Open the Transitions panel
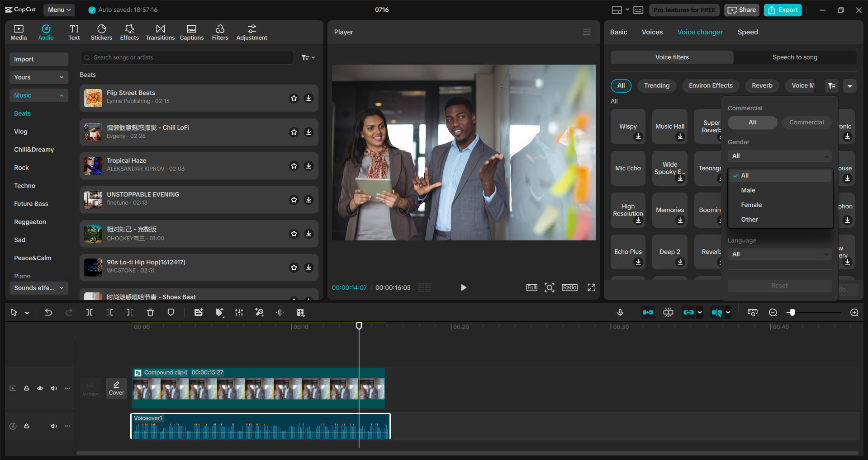This screenshot has height=460, width=868. pyautogui.click(x=160, y=32)
